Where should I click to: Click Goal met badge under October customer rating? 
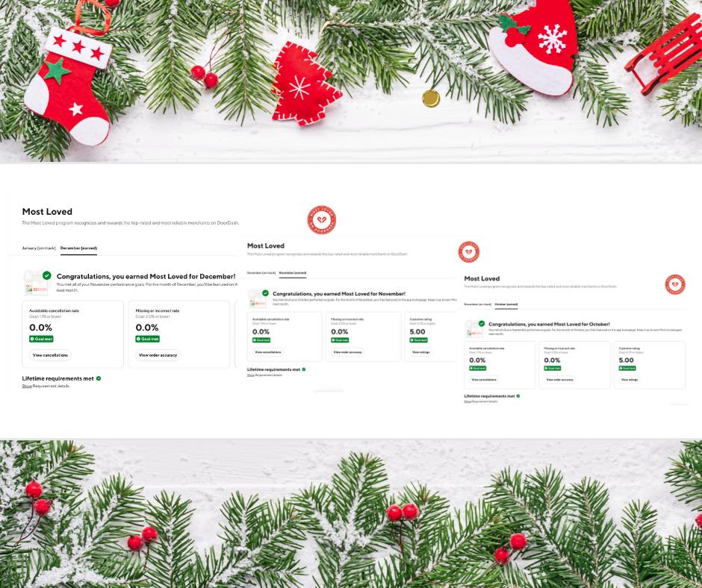coord(627,369)
